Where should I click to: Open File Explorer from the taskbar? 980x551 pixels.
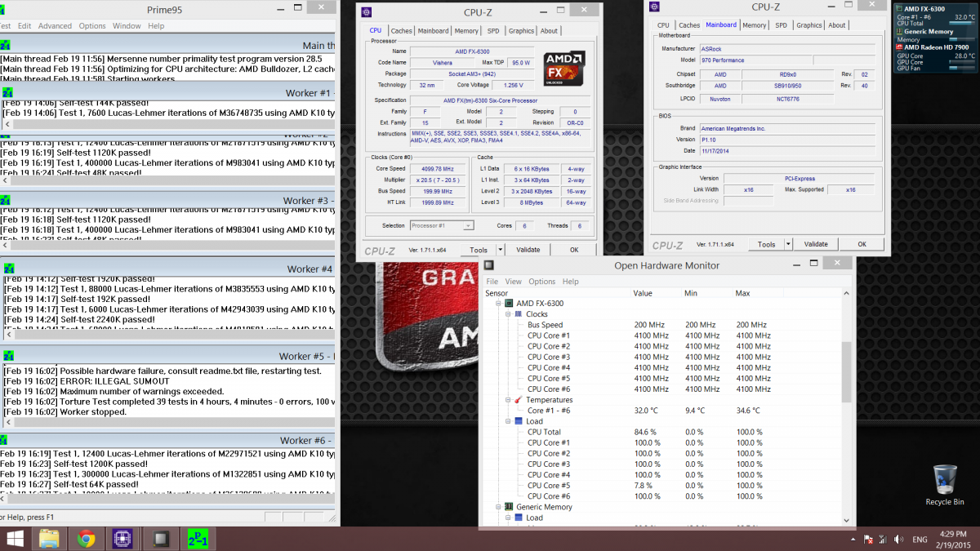tap(48, 539)
